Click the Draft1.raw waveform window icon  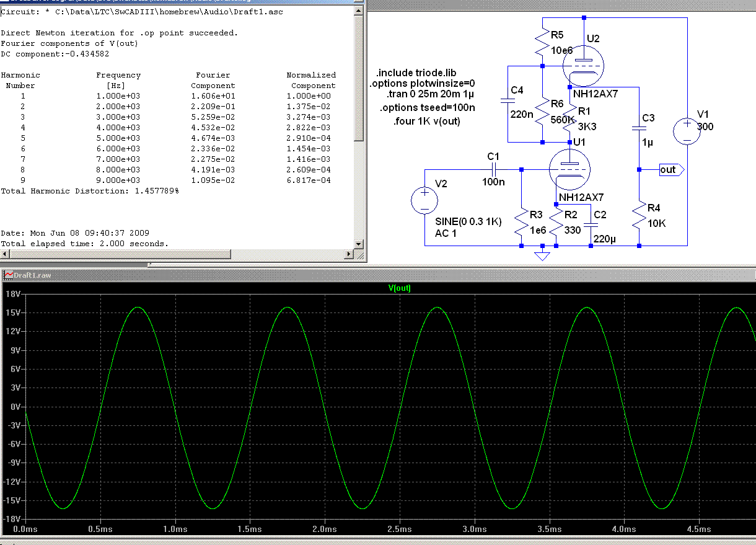[x=7, y=274]
